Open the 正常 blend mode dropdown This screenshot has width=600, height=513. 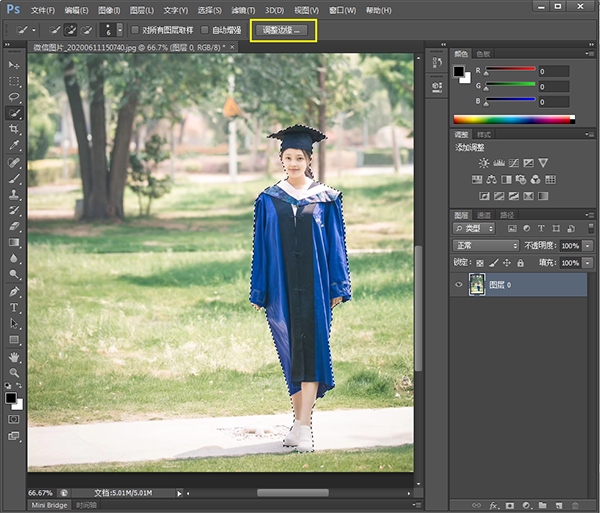pyautogui.click(x=487, y=245)
